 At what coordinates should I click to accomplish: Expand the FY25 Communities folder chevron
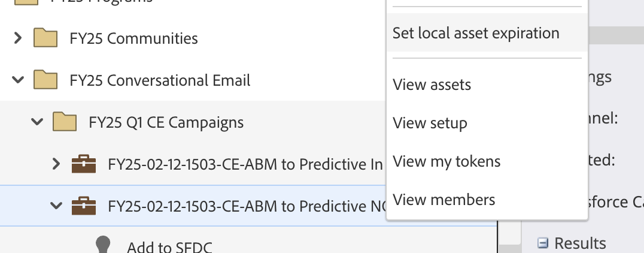pyautogui.click(x=18, y=38)
